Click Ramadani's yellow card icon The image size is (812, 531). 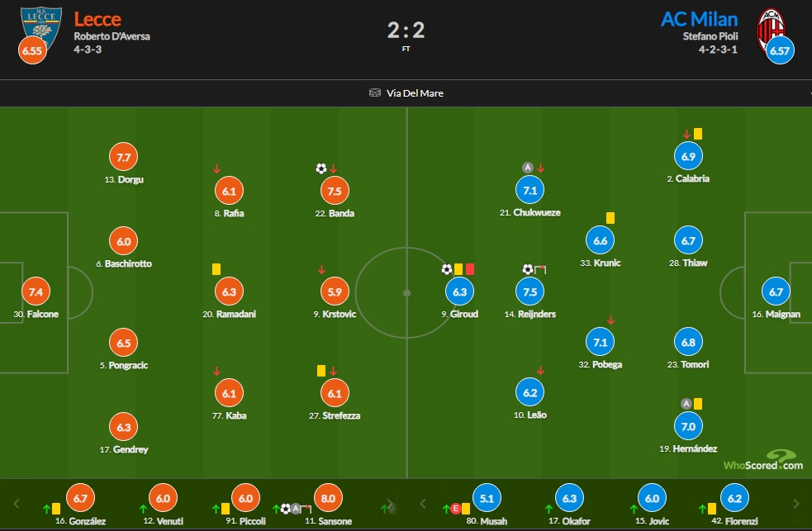[x=216, y=268]
